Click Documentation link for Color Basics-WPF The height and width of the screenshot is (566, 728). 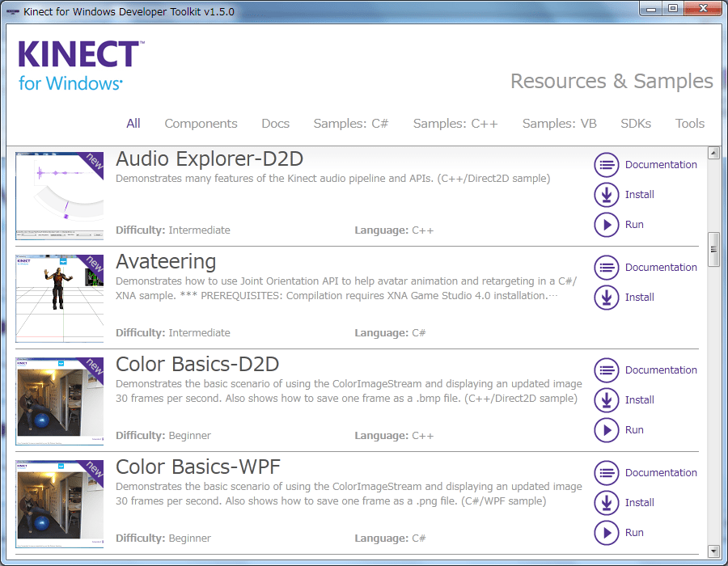coord(661,473)
